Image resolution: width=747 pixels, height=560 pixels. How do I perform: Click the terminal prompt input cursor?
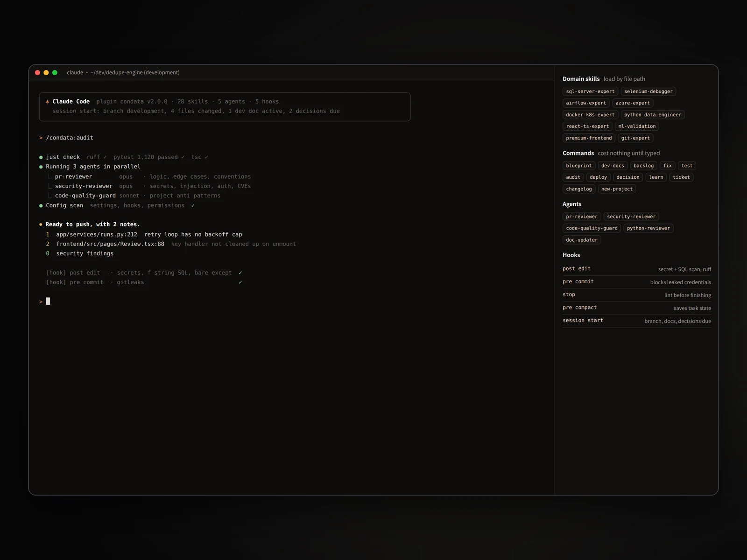(48, 301)
